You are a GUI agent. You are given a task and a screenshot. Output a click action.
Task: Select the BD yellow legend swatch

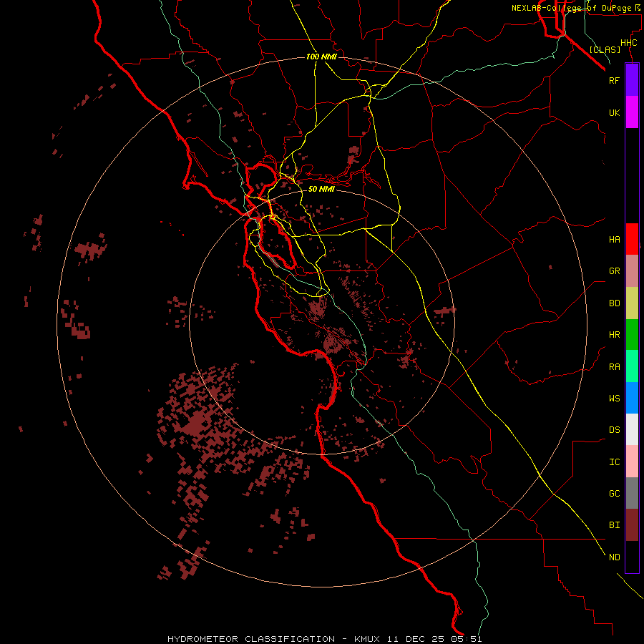pos(632,303)
